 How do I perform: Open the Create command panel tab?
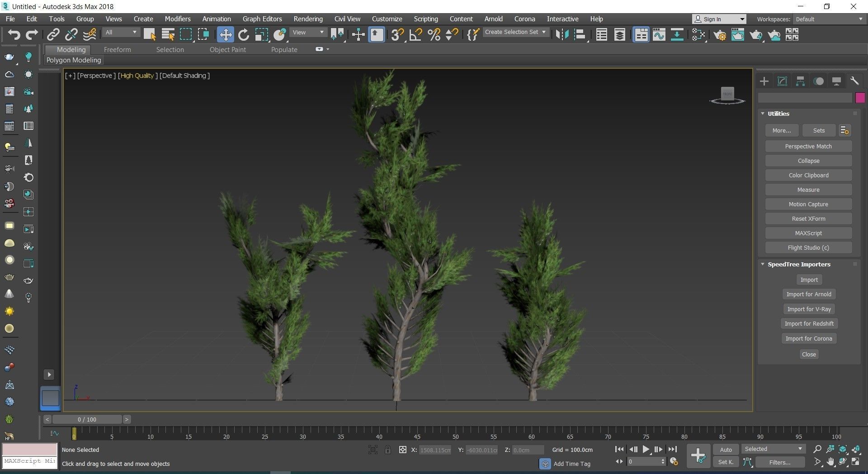(764, 81)
